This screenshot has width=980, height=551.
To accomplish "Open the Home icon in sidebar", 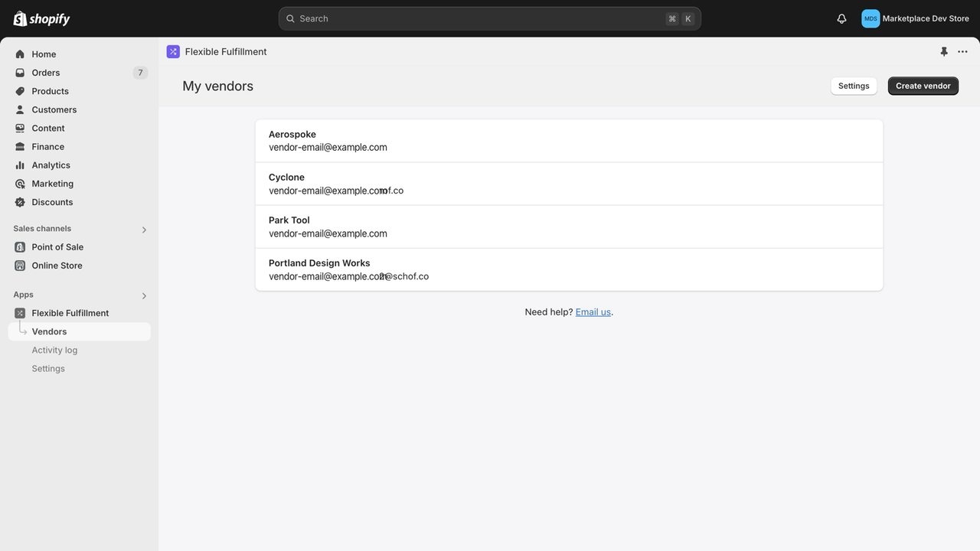I will pos(20,54).
